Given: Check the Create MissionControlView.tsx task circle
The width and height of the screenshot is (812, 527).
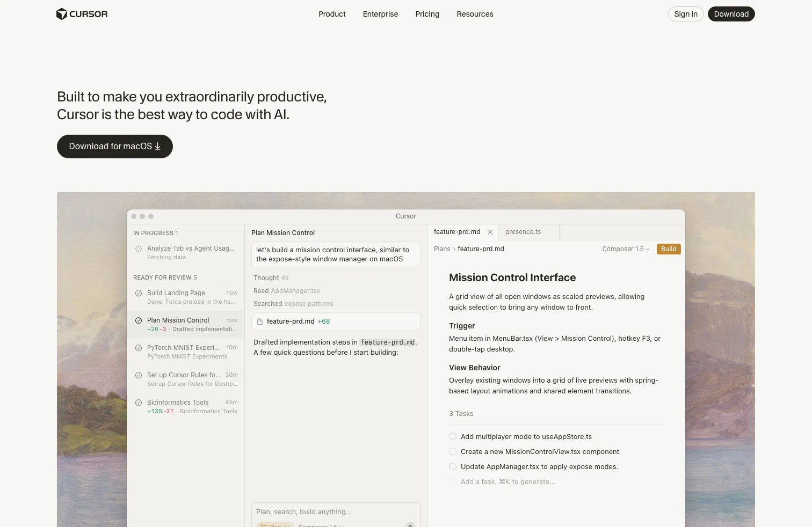Looking at the screenshot, I should coord(453,452).
